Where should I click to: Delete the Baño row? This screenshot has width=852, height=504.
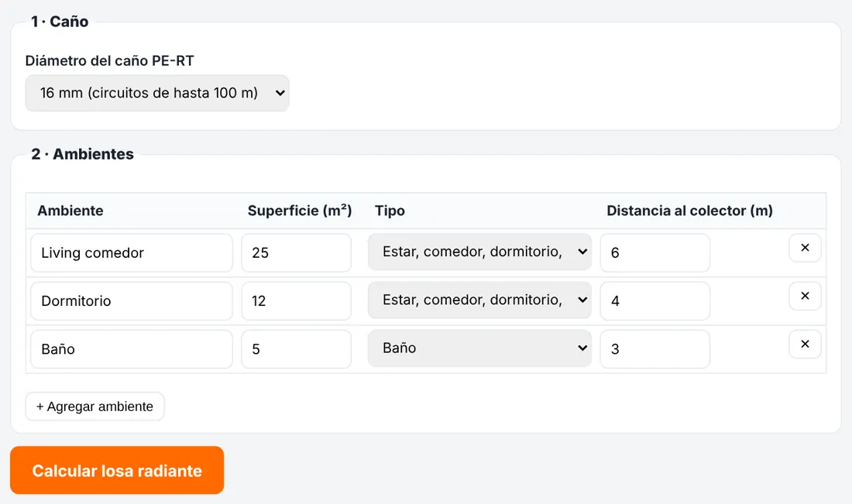[x=805, y=345]
